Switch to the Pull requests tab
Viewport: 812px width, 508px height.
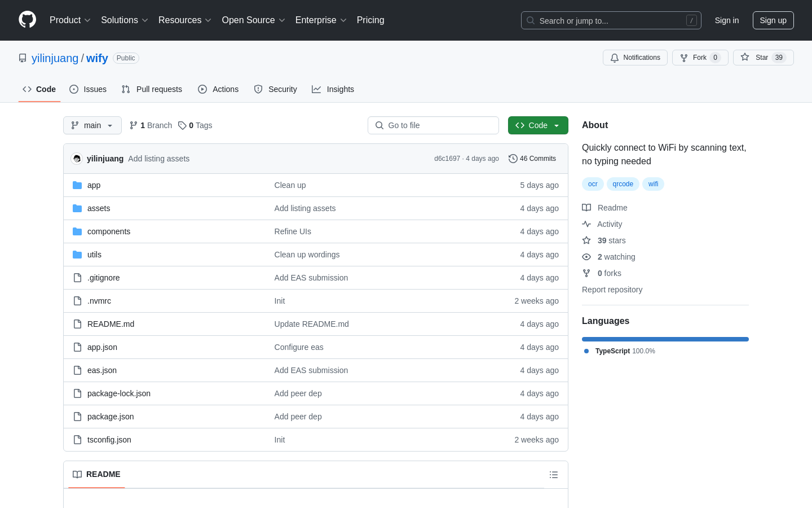(152, 89)
